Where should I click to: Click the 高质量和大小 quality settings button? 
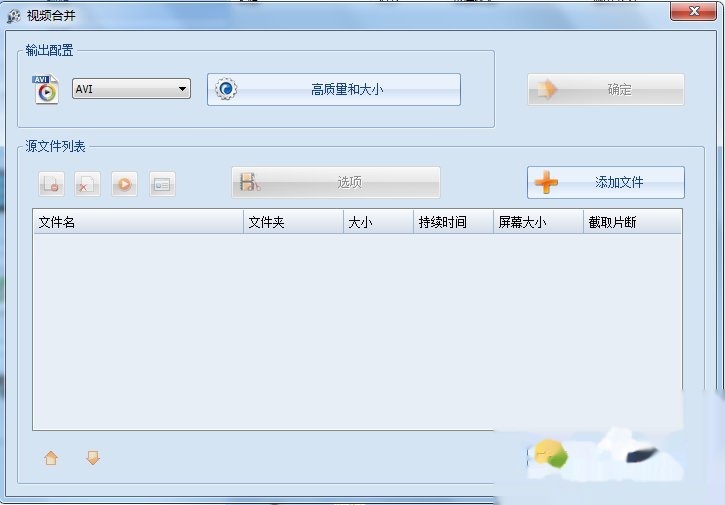[334, 89]
